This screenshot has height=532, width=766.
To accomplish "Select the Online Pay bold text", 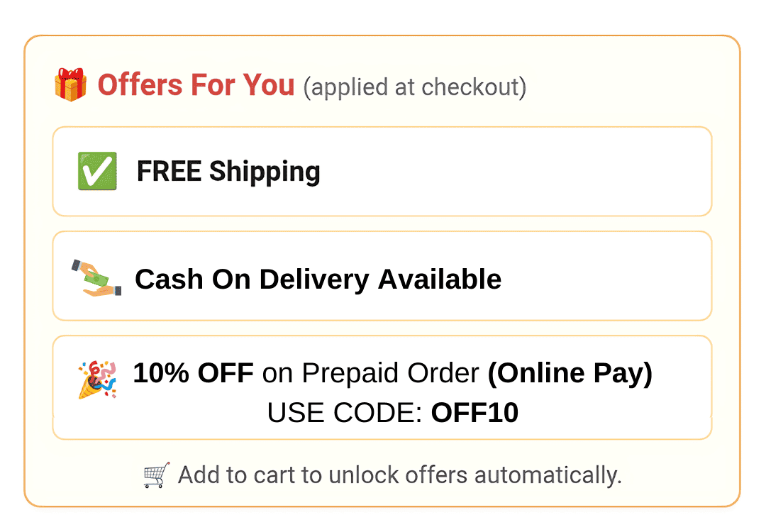I will click(x=570, y=374).
